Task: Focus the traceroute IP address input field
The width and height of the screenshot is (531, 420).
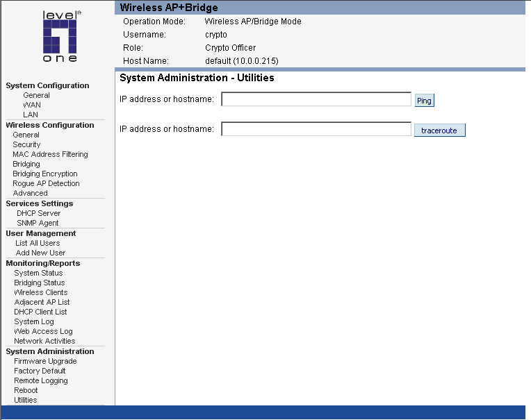Action: point(316,129)
